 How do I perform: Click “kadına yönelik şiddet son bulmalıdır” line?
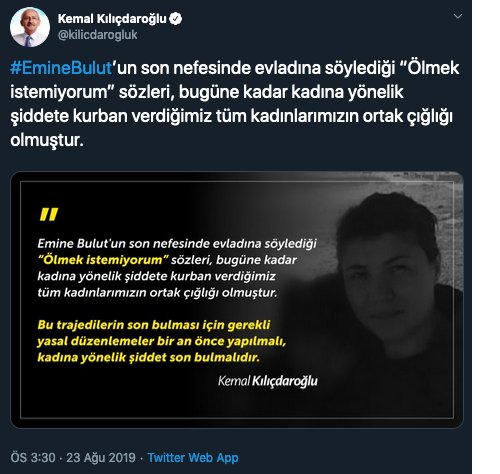click(148, 357)
